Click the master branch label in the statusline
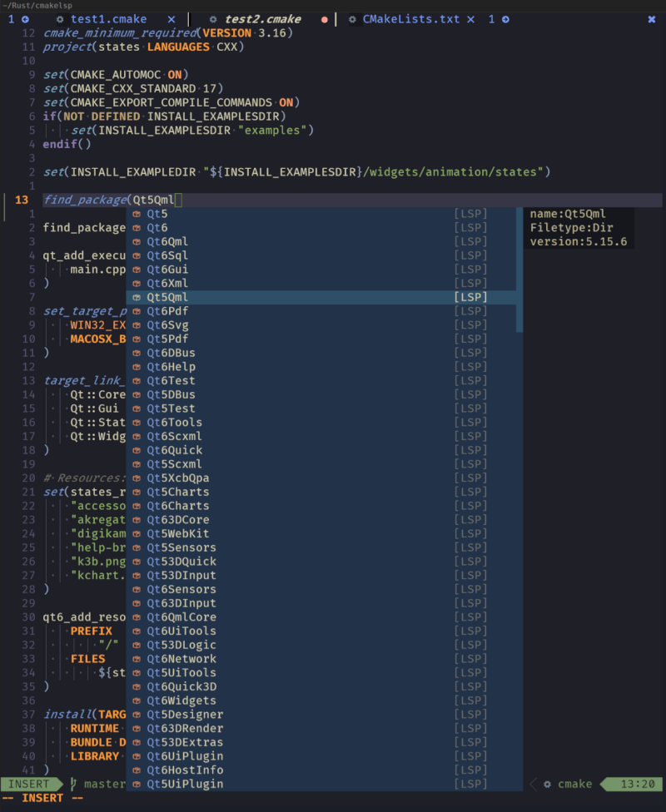Screen dimensions: 666x812 pos(111,784)
